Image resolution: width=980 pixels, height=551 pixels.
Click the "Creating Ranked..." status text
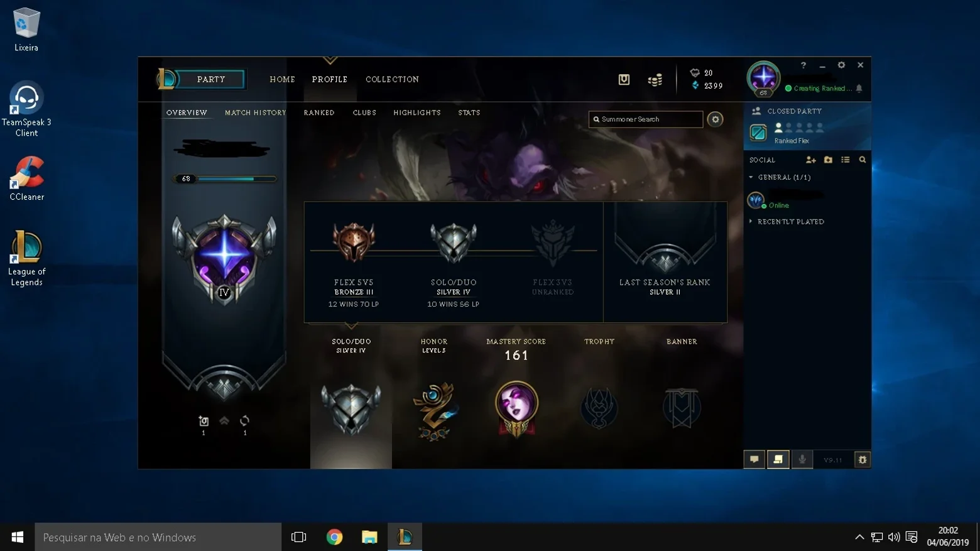(822, 89)
